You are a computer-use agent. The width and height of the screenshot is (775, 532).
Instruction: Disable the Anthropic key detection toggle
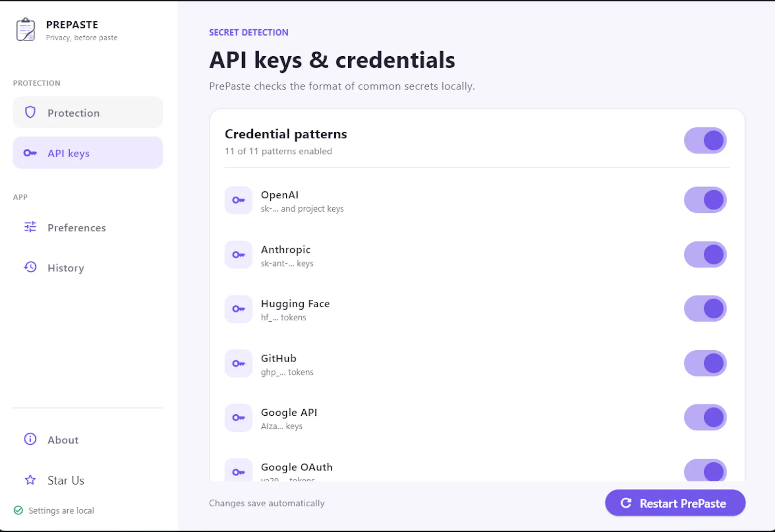pyautogui.click(x=705, y=254)
